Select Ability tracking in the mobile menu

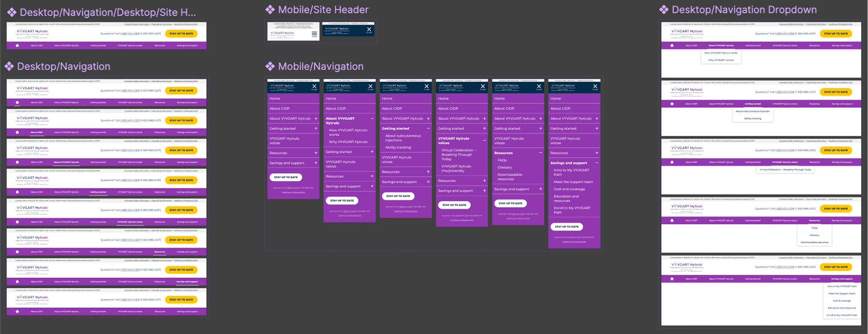pyautogui.click(x=398, y=147)
